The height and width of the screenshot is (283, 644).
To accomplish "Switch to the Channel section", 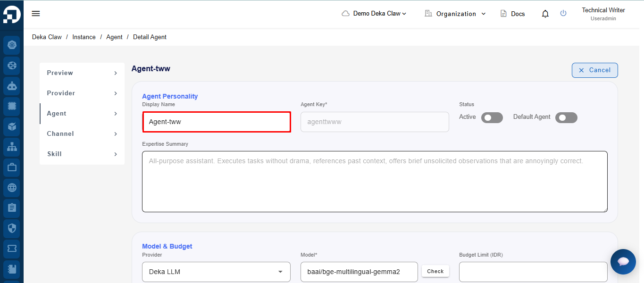I will [82, 134].
